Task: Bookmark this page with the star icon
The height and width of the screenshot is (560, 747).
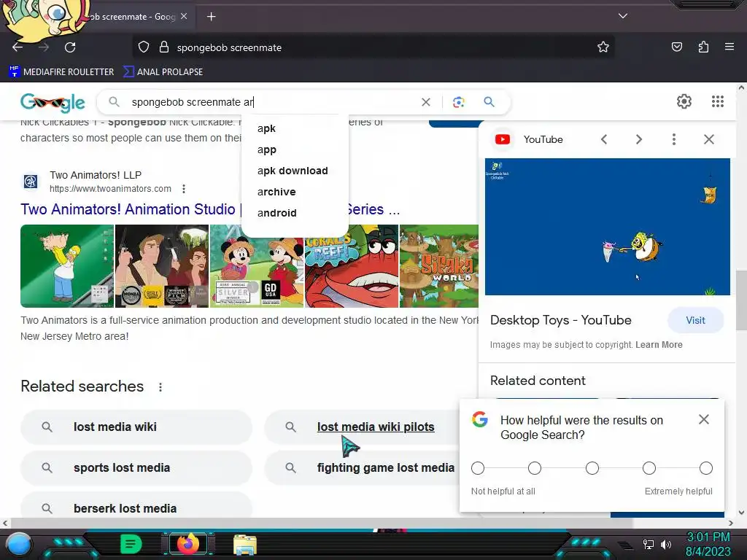Action: (603, 47)
